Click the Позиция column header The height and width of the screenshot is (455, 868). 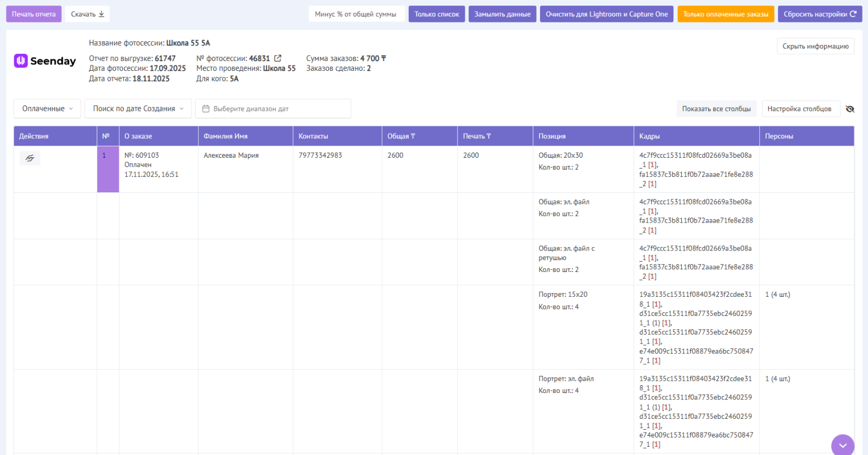(x=552, y=136)
